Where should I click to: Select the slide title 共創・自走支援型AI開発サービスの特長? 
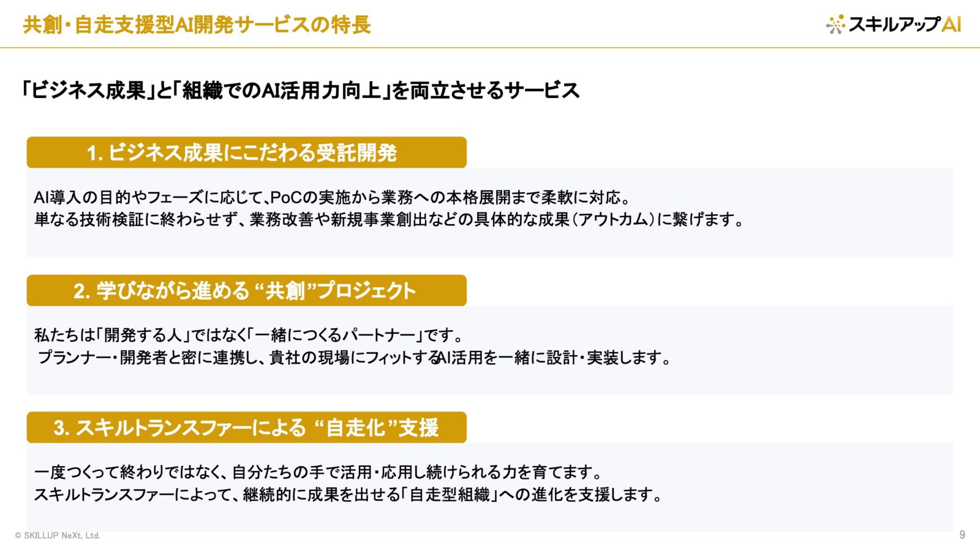click(x=197, y=24)
